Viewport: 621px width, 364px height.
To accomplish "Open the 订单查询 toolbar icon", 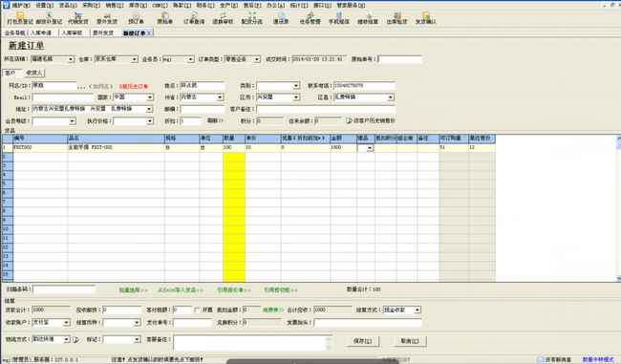I will point(194,18).
